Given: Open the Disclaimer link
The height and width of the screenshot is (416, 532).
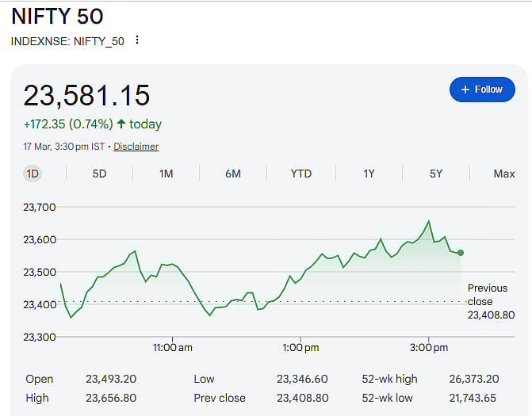Looking at the screenshot, I should (136, 147).
